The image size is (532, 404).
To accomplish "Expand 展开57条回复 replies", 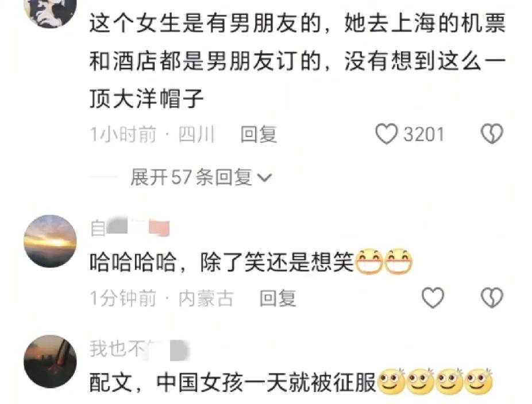I will tap(201, 177).
